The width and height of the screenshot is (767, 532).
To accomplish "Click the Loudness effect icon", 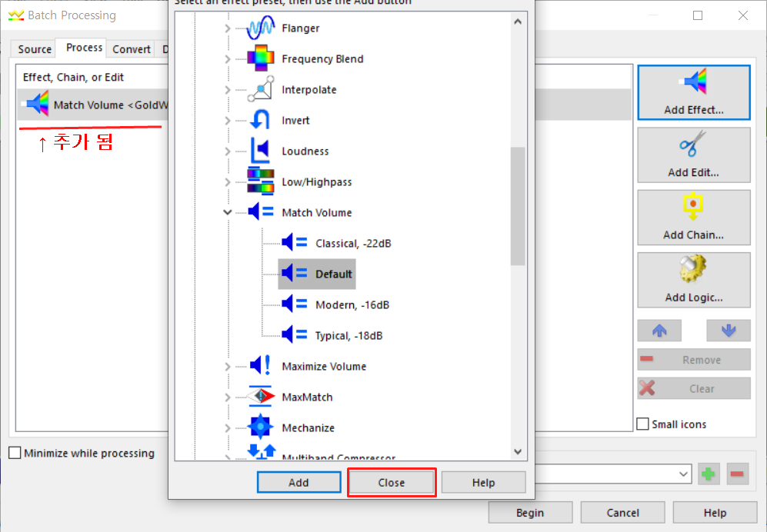I will coord(260,151).
